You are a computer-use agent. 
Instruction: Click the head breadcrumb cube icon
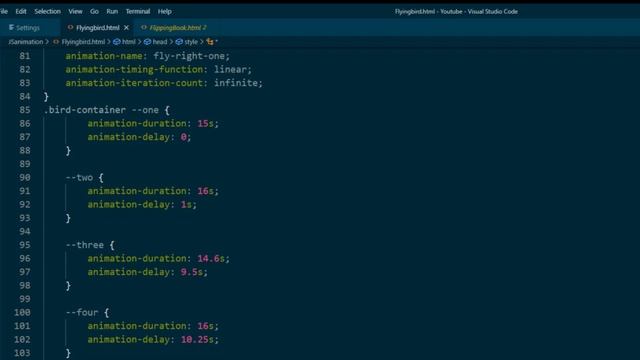(x=147, y=42)
